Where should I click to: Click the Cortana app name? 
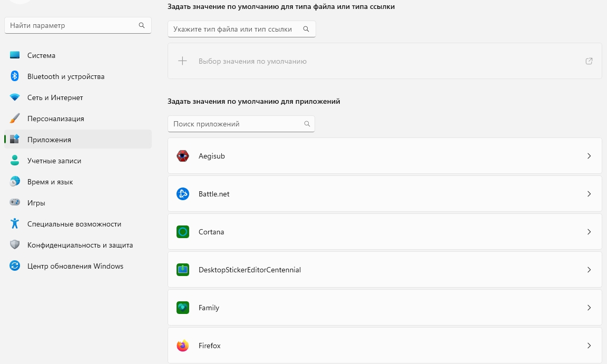(211, 232)
